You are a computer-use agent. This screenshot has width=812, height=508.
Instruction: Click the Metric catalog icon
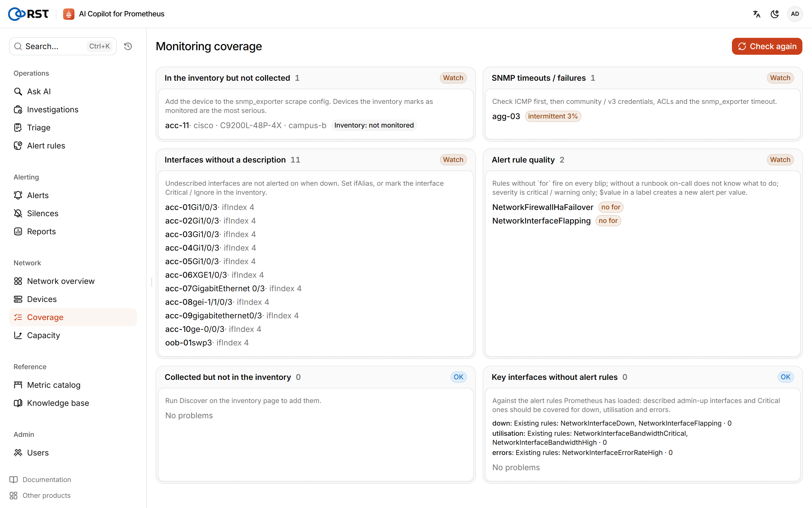(18, 385)
